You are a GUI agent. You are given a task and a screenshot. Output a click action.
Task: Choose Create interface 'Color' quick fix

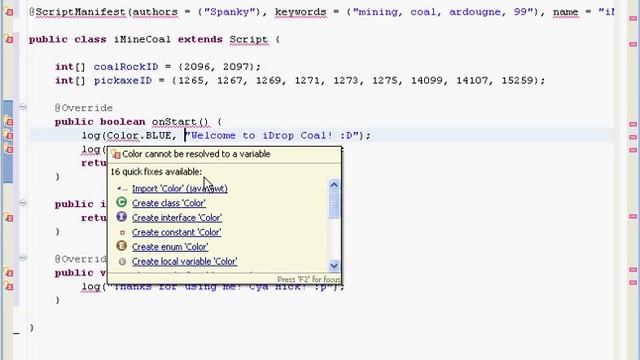[177, 218]
